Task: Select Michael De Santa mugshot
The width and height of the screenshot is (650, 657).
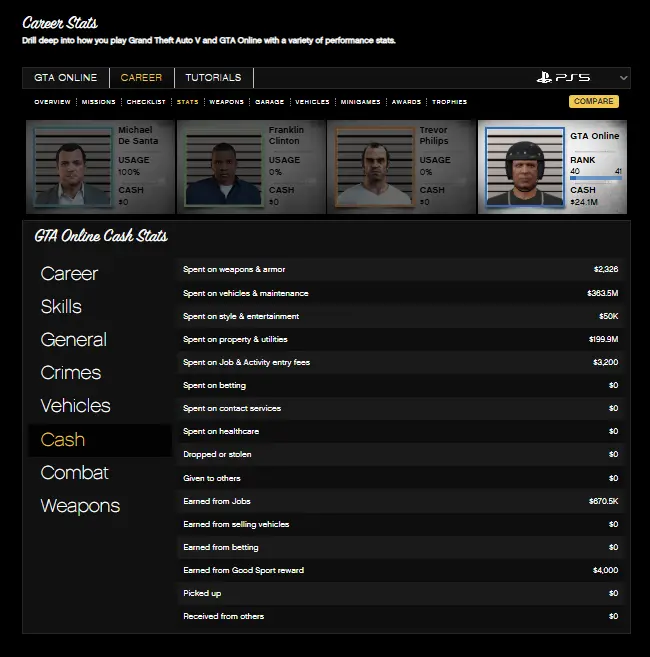Action: tap(73, 167)
